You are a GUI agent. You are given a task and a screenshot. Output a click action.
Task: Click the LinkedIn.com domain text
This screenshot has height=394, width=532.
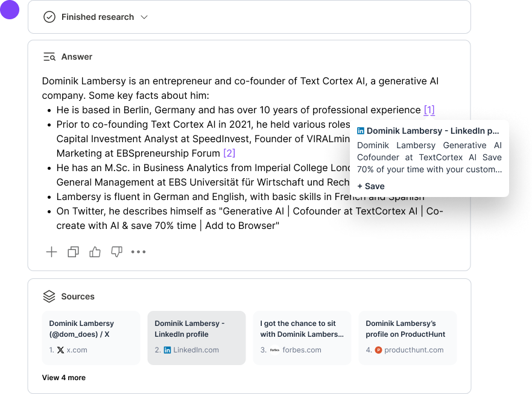[196, 350]
